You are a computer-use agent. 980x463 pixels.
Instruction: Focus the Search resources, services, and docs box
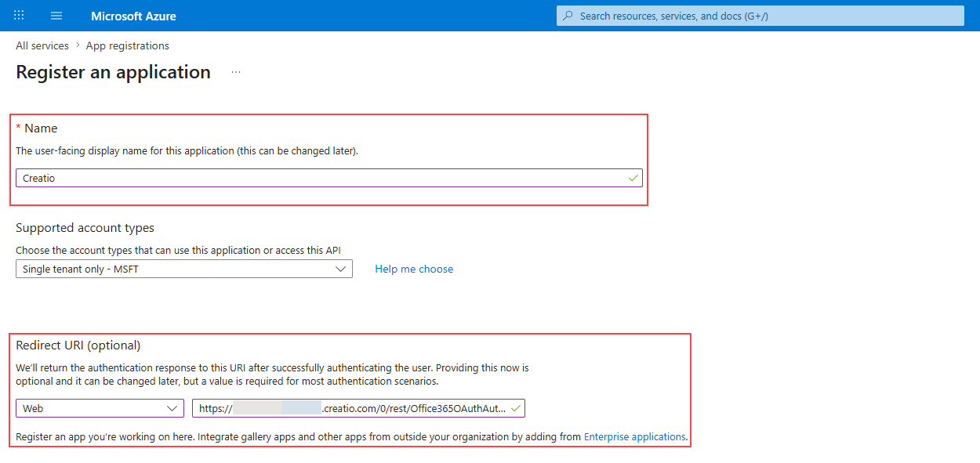pyautogui.click(x=760, y=16)
